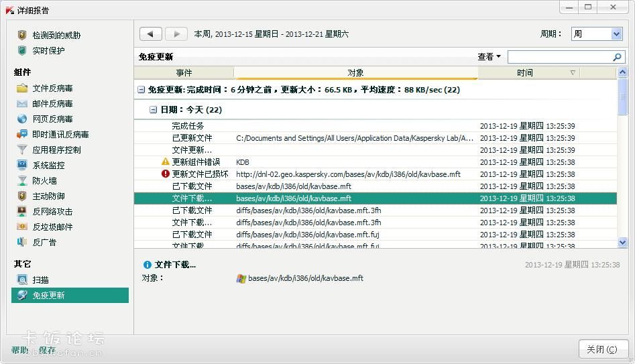Go to previous week with left arrow
The height and width of the screenshot is (364, 635).
point(151,34)
